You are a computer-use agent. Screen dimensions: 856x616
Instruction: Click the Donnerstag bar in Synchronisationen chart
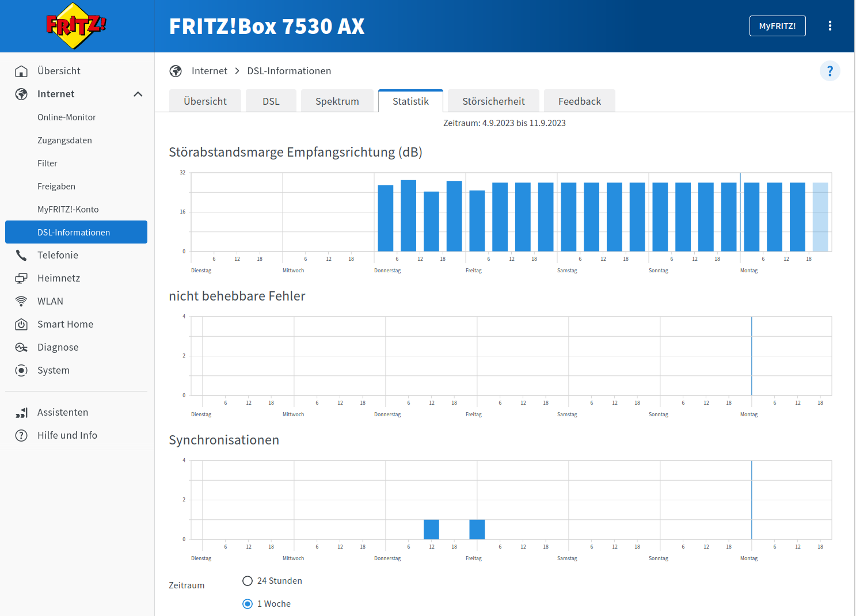click(x=431, y=530)
